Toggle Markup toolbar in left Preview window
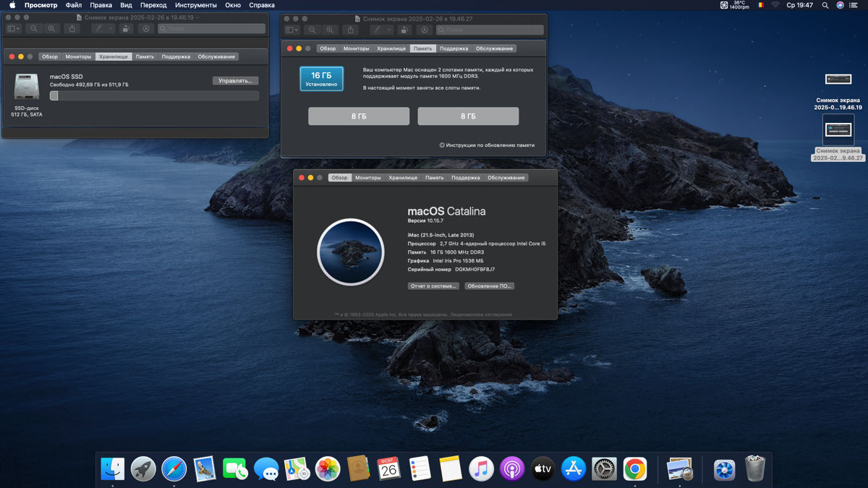The image size is (868, 488). click(146, 29)
